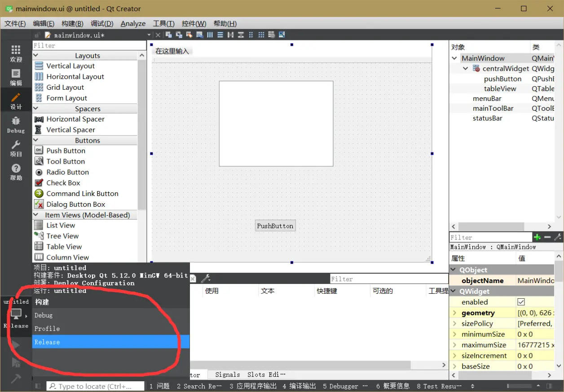Open the 工具(T) menu
564x392 pixels.
[x=163, y=24]
